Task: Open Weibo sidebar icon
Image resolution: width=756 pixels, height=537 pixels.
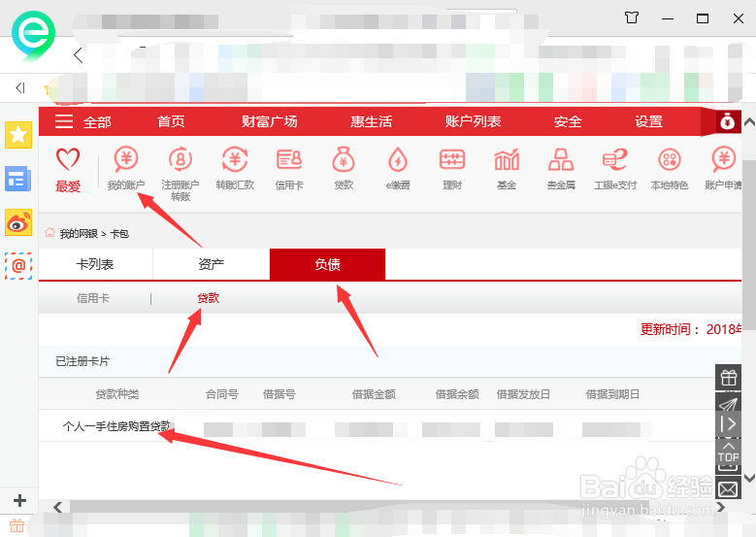Action: 18,222
